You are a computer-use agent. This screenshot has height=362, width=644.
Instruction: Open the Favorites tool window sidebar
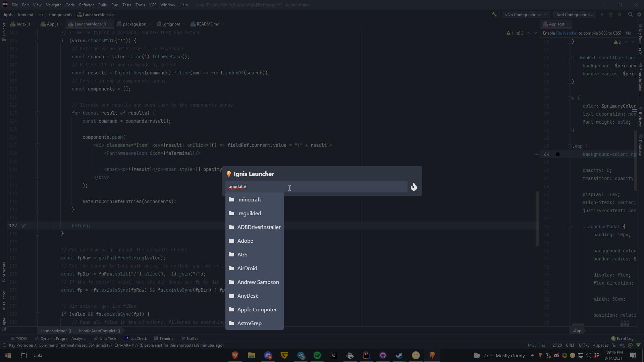[4, 301]
